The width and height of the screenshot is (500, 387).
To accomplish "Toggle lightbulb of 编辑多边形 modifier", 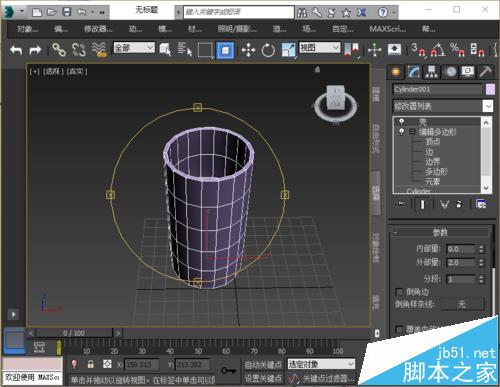I will (402, 131).
